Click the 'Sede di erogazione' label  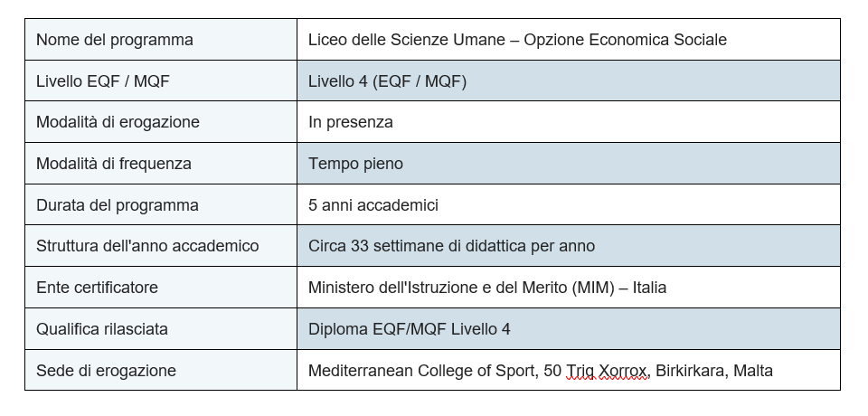[106, 371]
